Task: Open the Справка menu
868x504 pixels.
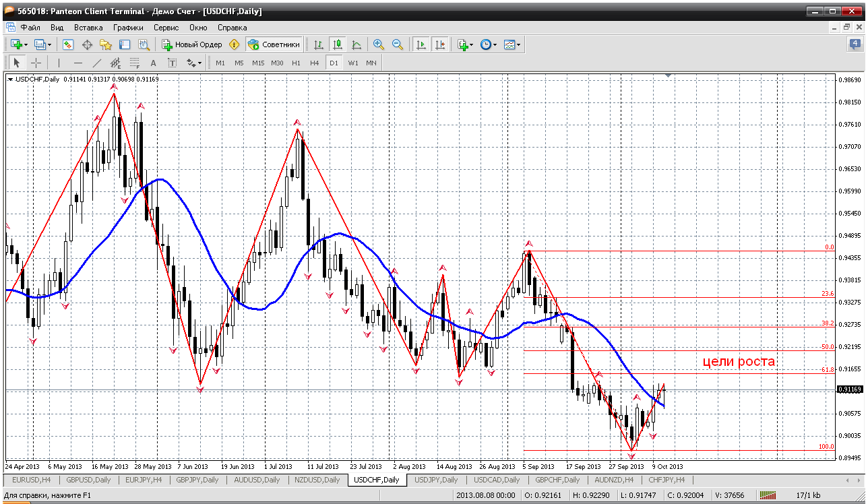Action: tap(232, 28)
